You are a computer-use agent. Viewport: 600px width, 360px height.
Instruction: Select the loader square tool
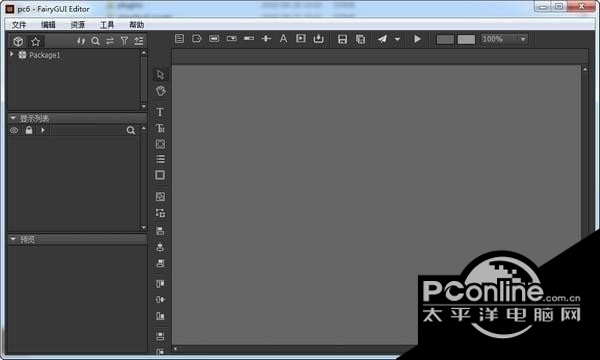(x=160, y=175)
